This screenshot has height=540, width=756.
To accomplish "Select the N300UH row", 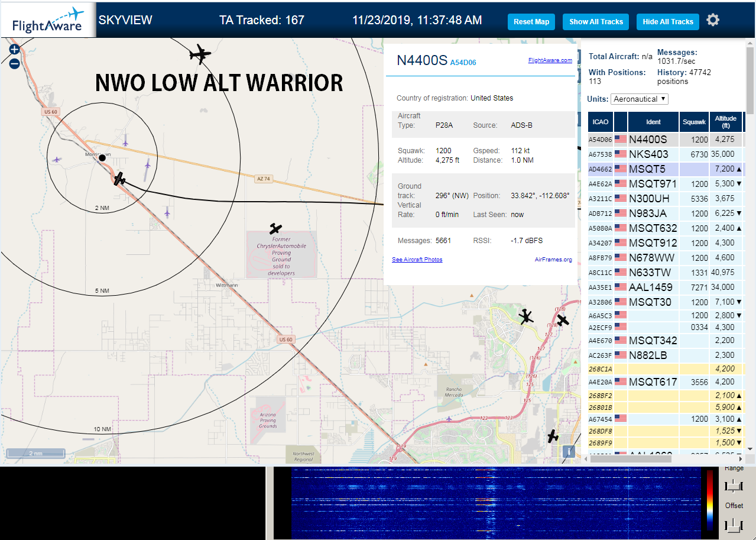I will coord(666,198).
